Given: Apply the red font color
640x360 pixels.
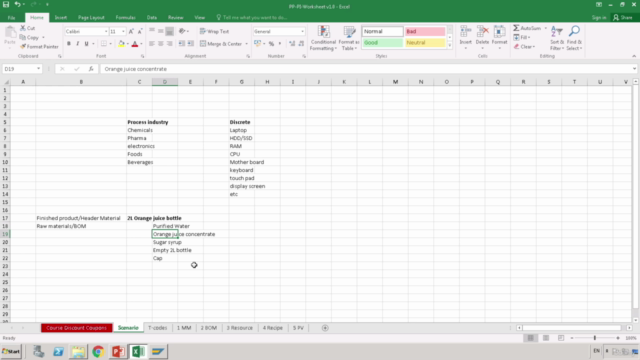Looking at the screenshot, I should point(135,44).
